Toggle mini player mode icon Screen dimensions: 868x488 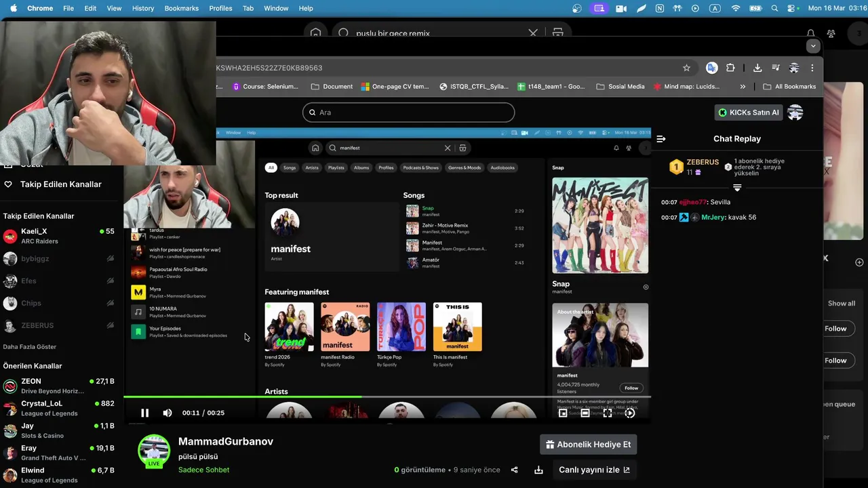(563, 413)
